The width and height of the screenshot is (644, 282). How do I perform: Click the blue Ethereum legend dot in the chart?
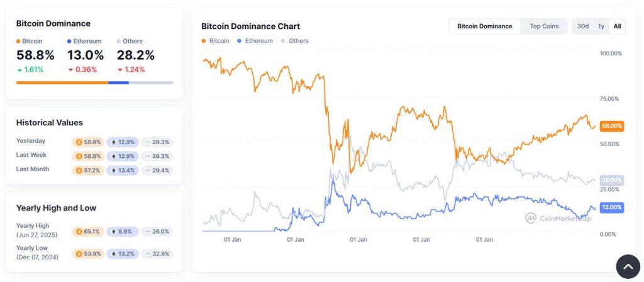coord(240,41)
